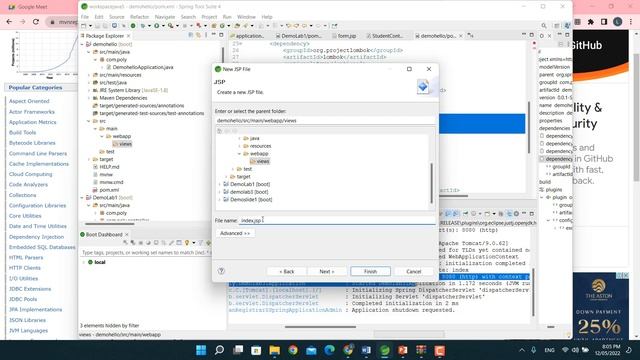Image resolution: width=640 pixels, height=360 pixels.
Task: Click the gear icon in console toolbar
Action: [516, 213]
